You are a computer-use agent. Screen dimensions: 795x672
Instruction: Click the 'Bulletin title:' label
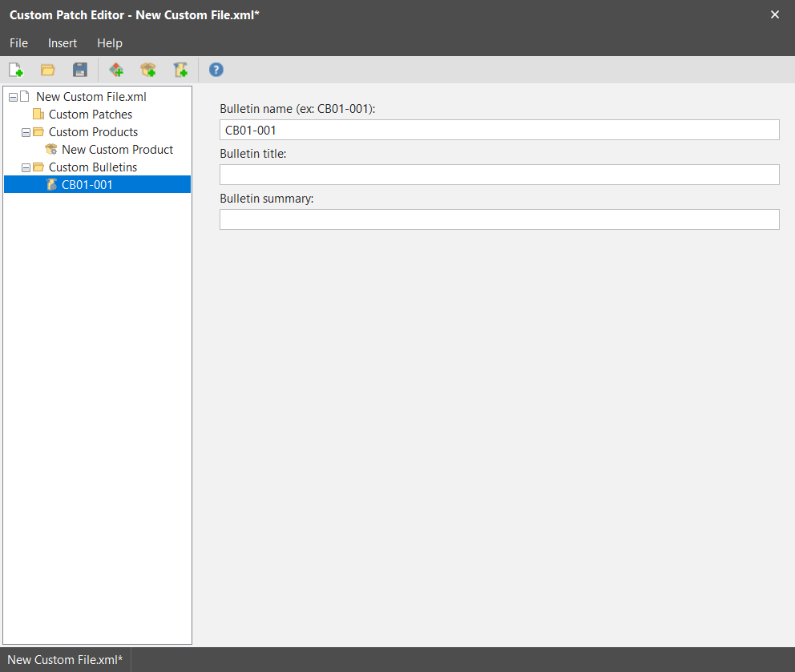[x=253, y=154]
